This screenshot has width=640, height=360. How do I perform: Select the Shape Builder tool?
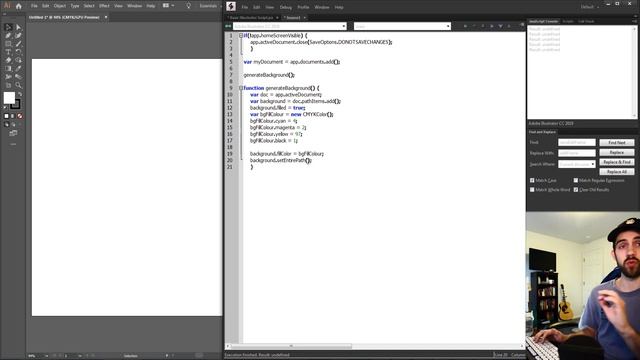(x=18, y=60)
